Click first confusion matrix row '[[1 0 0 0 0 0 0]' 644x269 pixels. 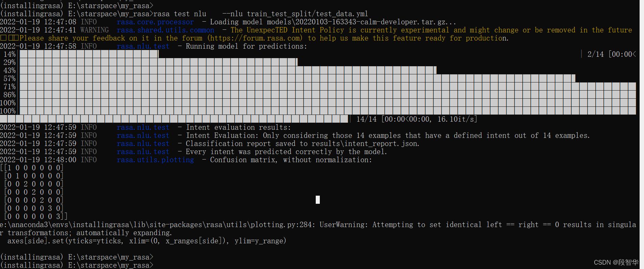click(32, 168)
